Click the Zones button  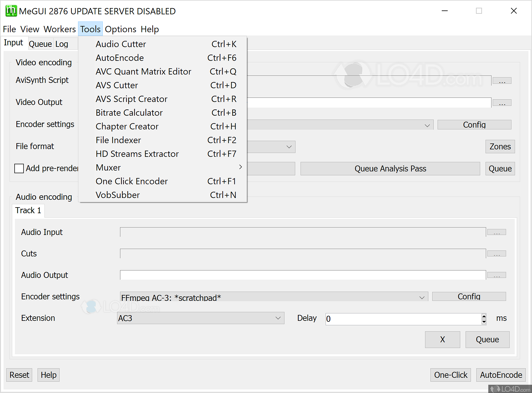point(500,146)
